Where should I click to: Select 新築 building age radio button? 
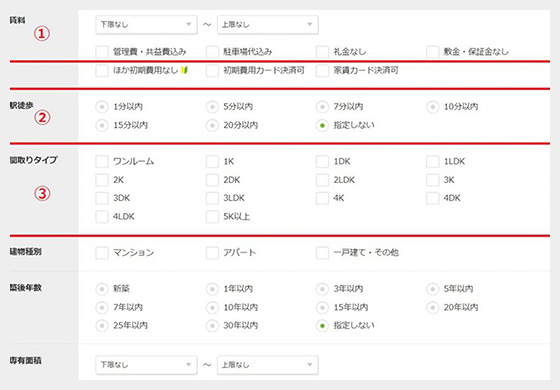click(x=102, y=289)
